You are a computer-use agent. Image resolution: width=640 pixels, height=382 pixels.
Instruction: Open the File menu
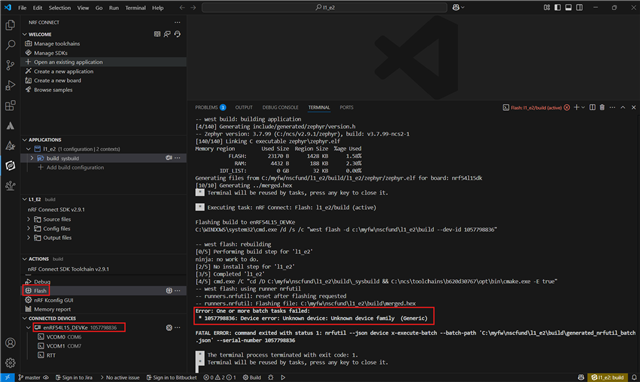point(22,8)
